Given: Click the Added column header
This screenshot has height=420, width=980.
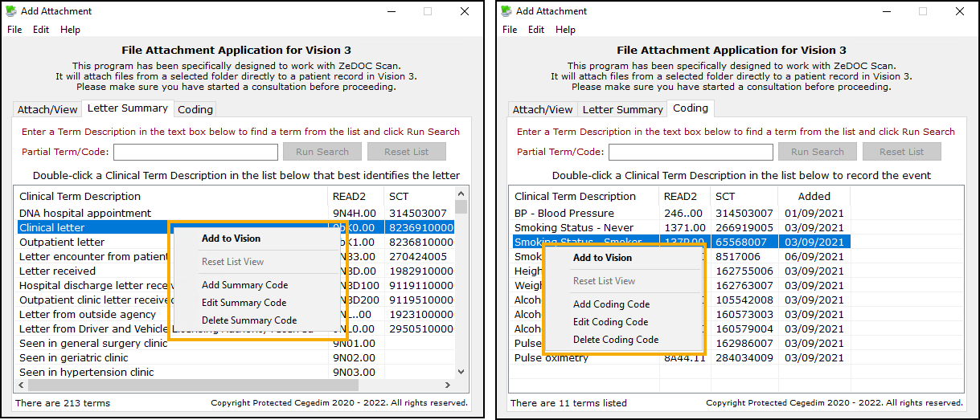Looking at the screenshot, I should [814, 196].
